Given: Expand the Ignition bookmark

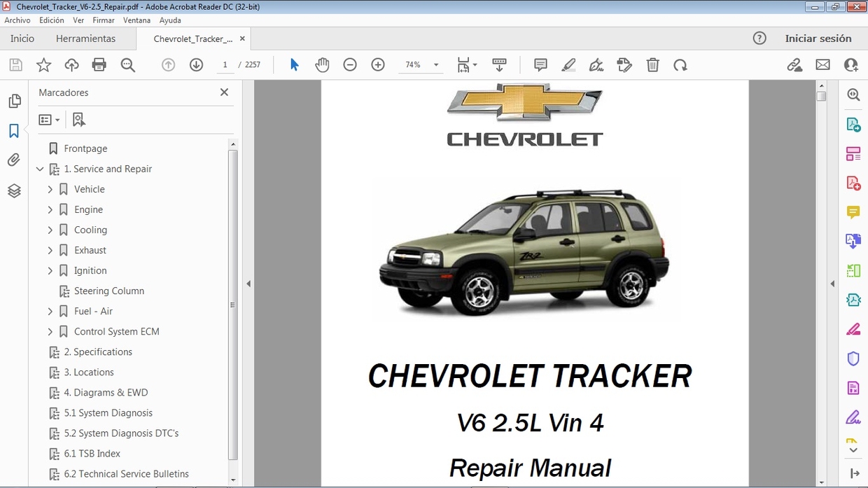Looking at the screenshot, I should tap(50, 270).
